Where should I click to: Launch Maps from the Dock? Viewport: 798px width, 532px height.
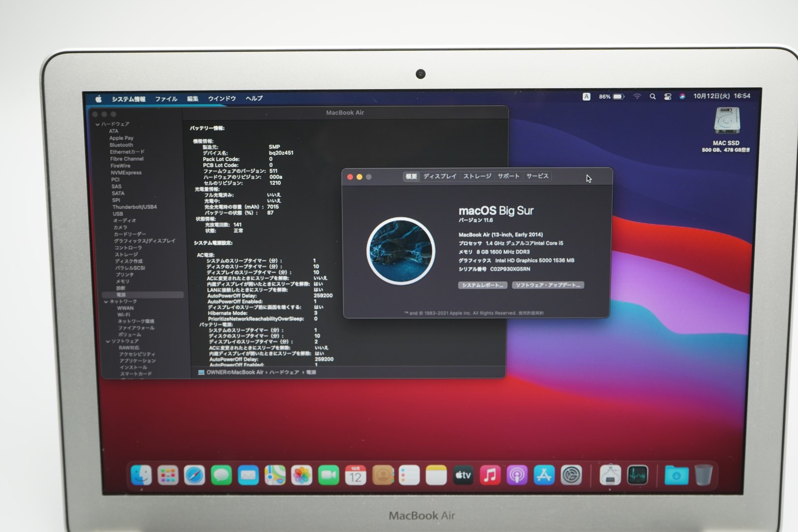275,475
